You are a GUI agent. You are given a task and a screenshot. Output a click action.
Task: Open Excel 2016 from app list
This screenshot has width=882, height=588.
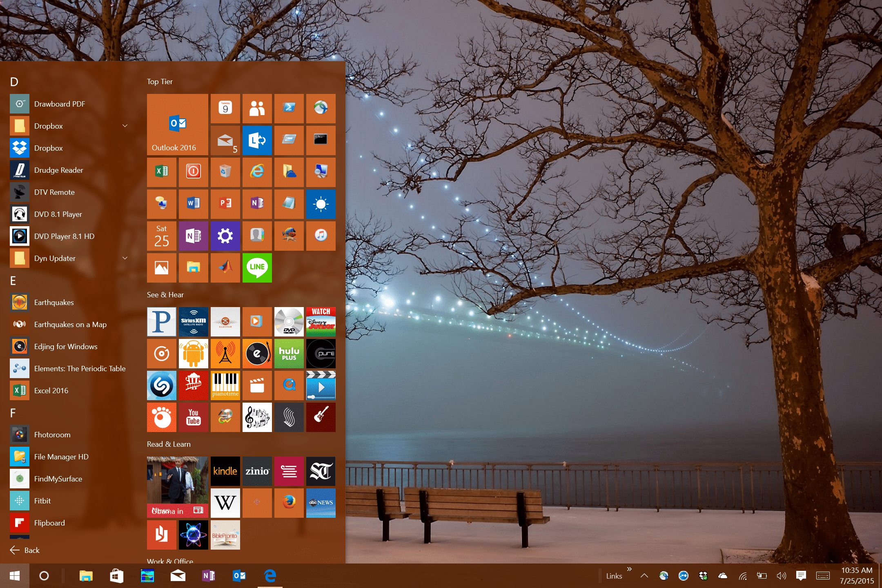(69, 390)
